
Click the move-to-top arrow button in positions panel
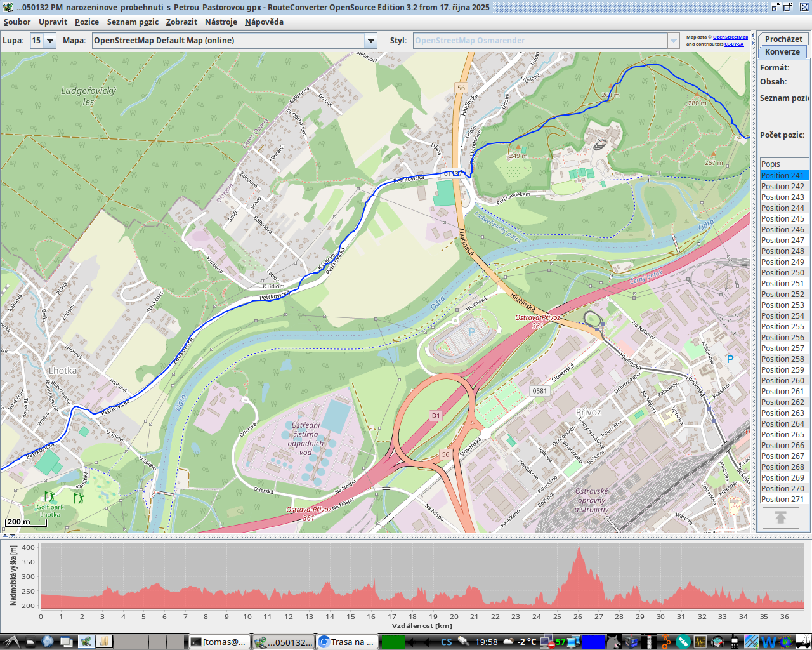(x=781, y=518)
